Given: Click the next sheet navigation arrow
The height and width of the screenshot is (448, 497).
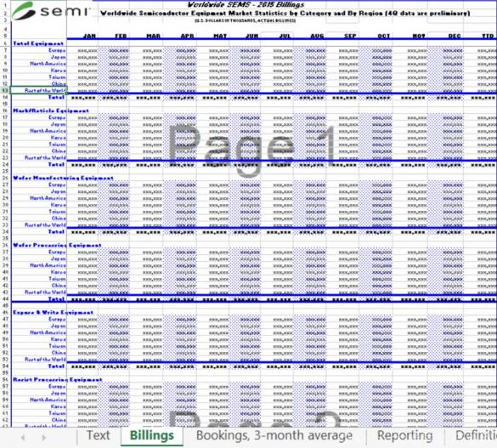Looking at the screenshot, I should [x=43, y=438].
